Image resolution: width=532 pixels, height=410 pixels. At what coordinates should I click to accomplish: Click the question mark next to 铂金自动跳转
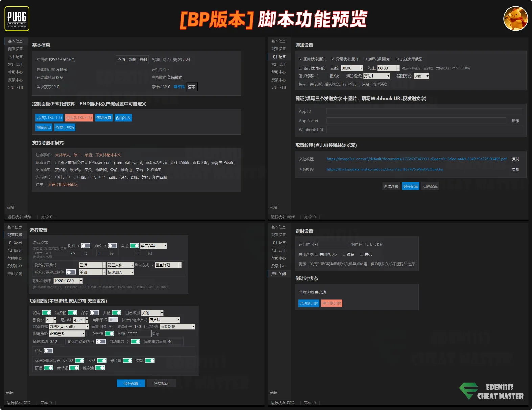point(93,342)
